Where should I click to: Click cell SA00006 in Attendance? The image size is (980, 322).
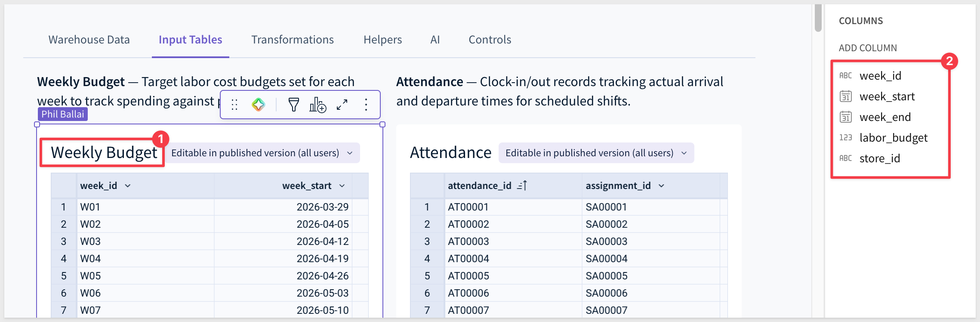click(x=651, y=293)
